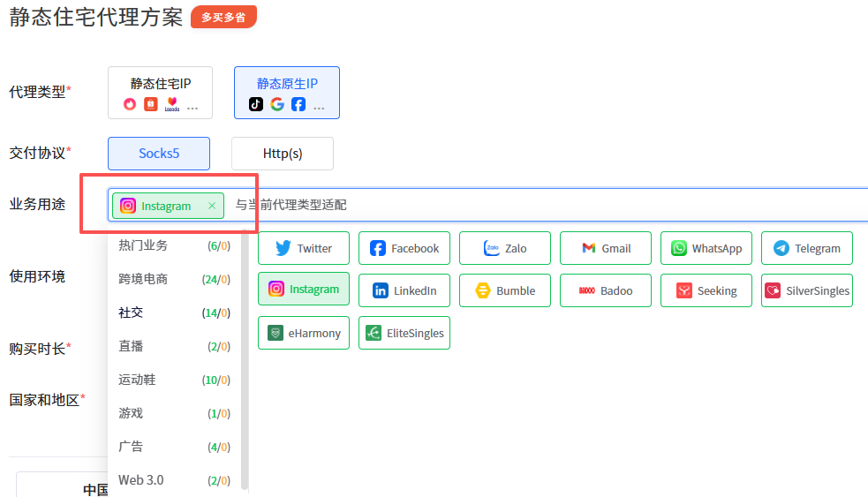Open the 运动鞋 category

[x=174, y=380]
